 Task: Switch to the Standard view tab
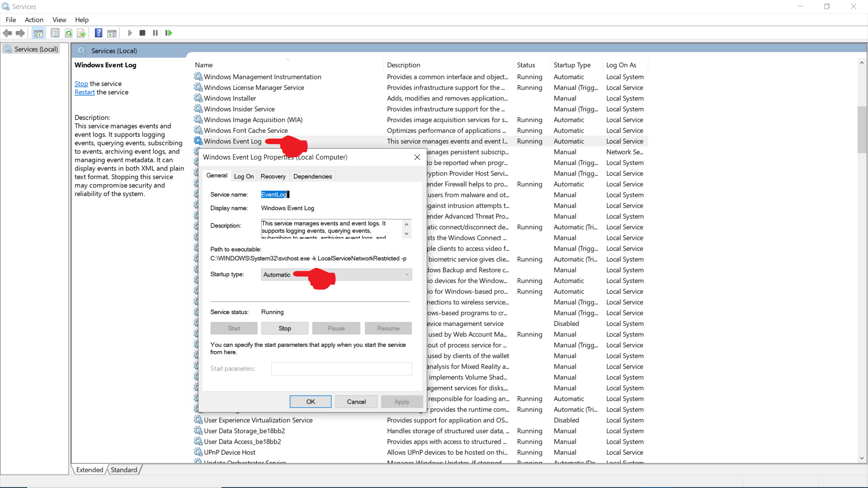tap(124, 470)
